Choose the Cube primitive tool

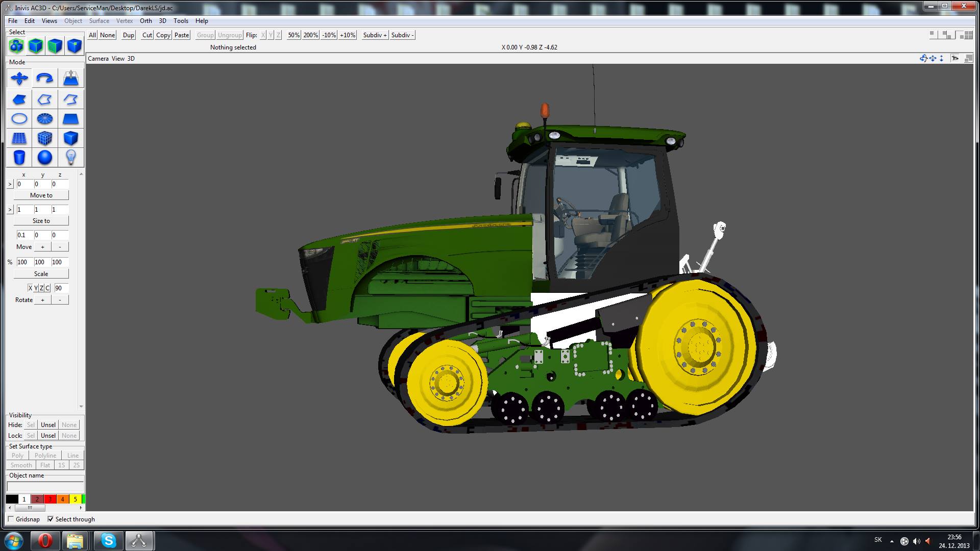click(x=70, y=138)
